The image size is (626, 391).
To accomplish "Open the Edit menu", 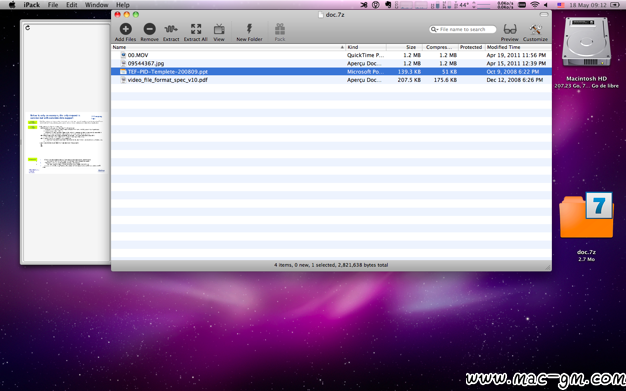I will [71, 5].
